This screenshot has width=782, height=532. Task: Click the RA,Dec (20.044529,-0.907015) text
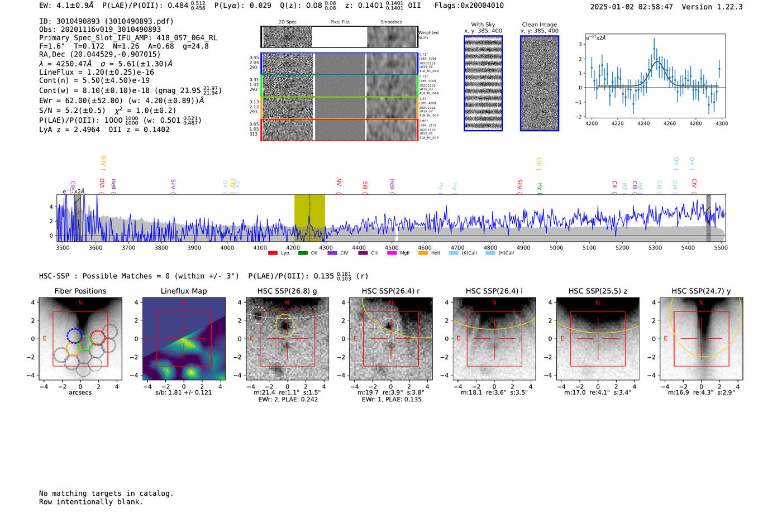point(100,54)
